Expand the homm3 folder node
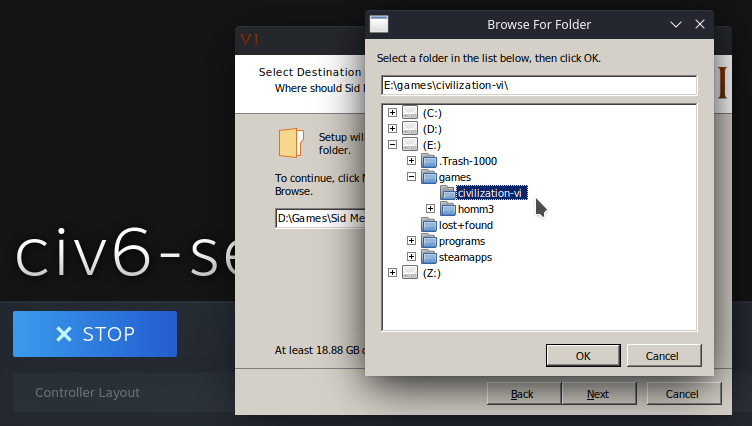This screenshot has height=426, width=752. (x=431, y=209)
